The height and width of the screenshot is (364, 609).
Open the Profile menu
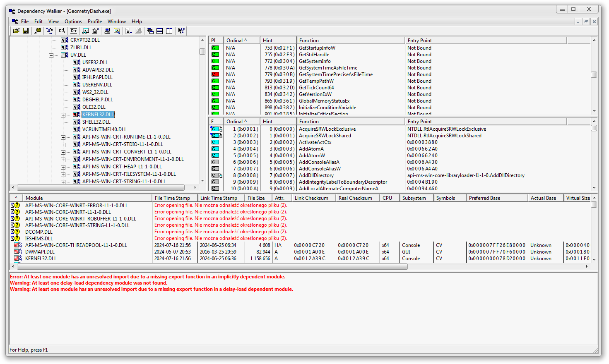click(x=95, y=22)
